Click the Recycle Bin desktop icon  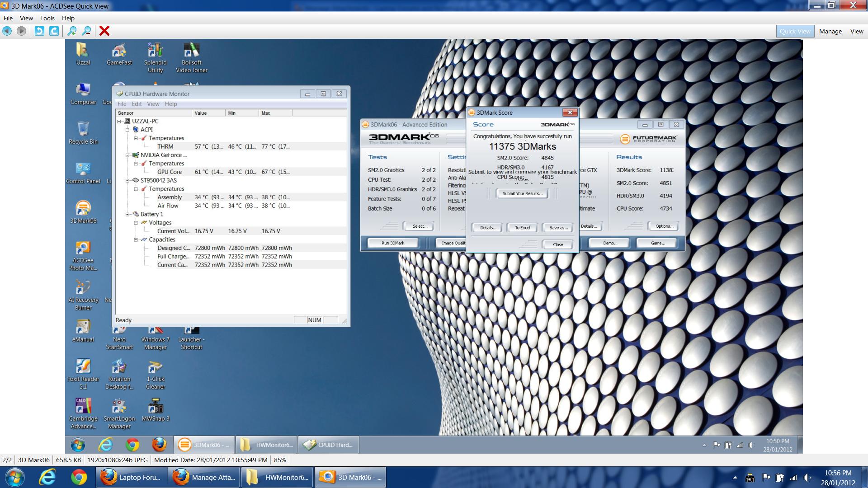tap(83, 133)
